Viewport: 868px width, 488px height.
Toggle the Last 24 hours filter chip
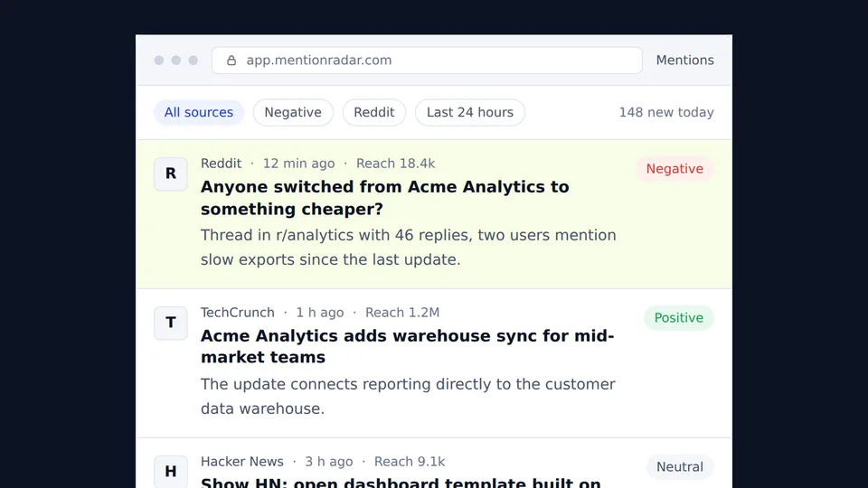pos(470,112)
